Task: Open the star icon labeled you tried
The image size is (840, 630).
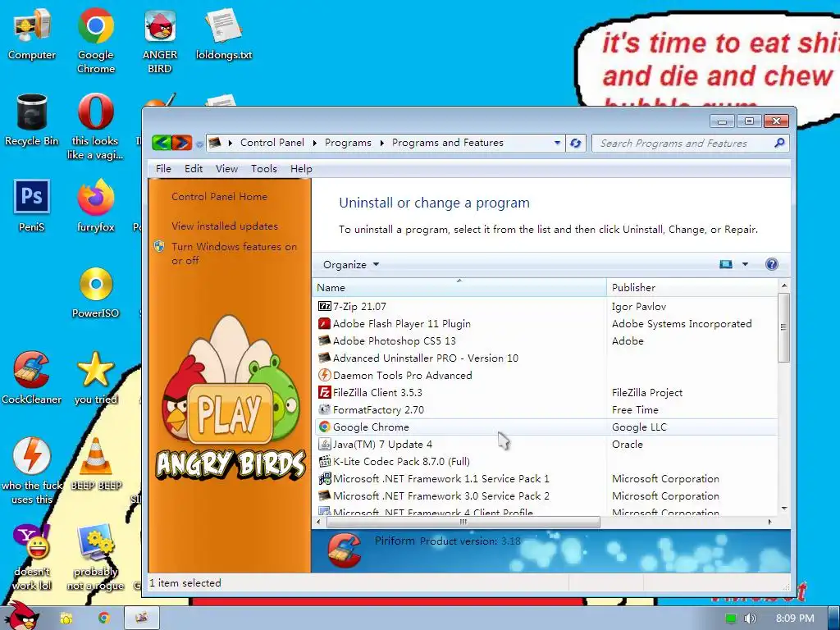Action: click(95, 377)
